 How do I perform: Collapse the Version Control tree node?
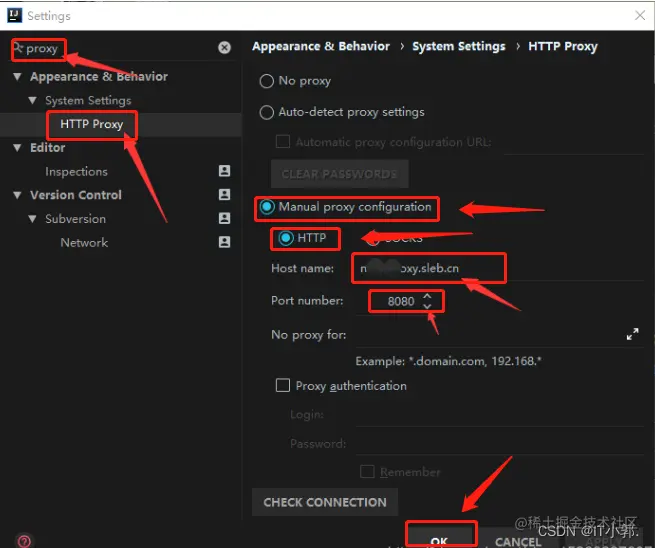pyautogui.click(x=17, y=195)
